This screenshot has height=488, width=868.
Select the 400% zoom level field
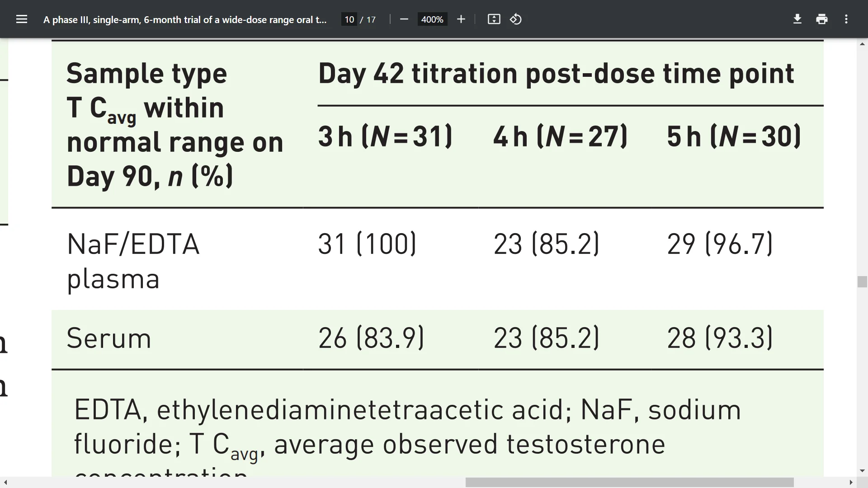click(432, 19)
